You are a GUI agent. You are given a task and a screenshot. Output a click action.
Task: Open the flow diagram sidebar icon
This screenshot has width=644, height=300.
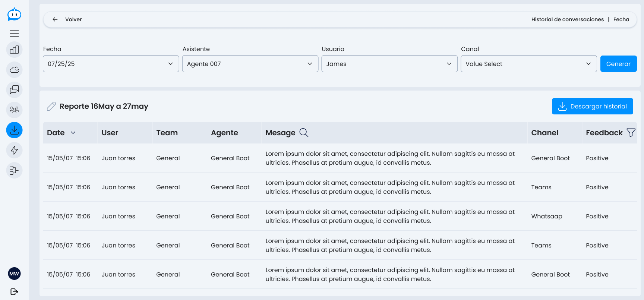[x=14, y=170]
